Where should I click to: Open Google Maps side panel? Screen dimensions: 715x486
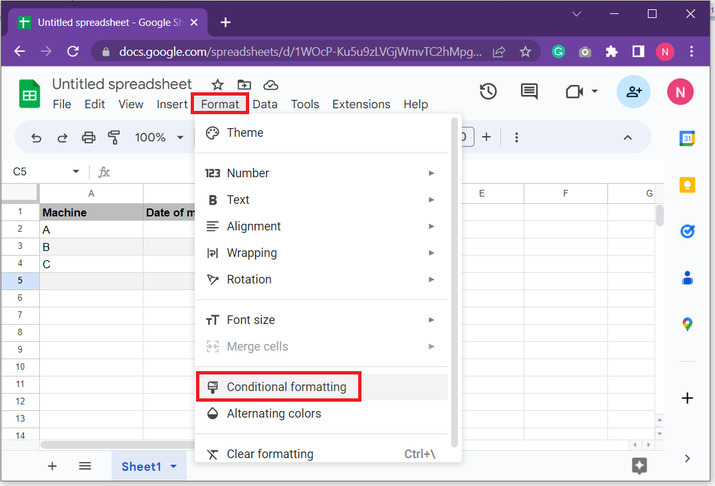(687, 324)
